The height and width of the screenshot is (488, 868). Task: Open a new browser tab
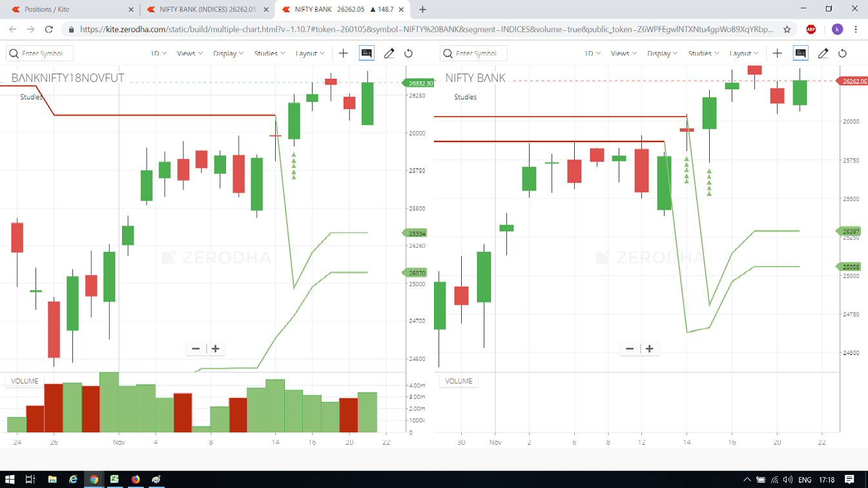[x=423, y=10]
